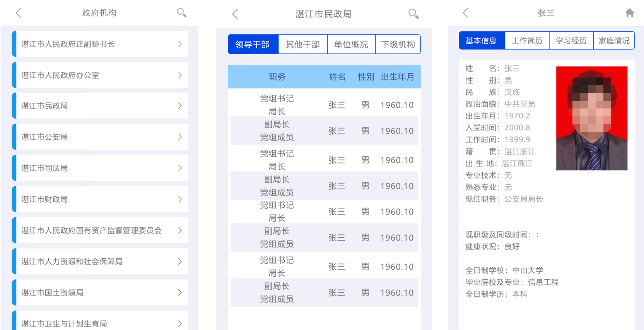Expand 湛江市财政局 row arrow
The image size is (644, 330).
point(180,199)
